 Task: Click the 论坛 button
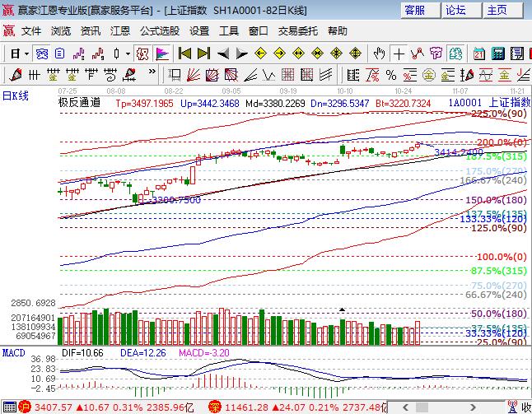(455, 10)
